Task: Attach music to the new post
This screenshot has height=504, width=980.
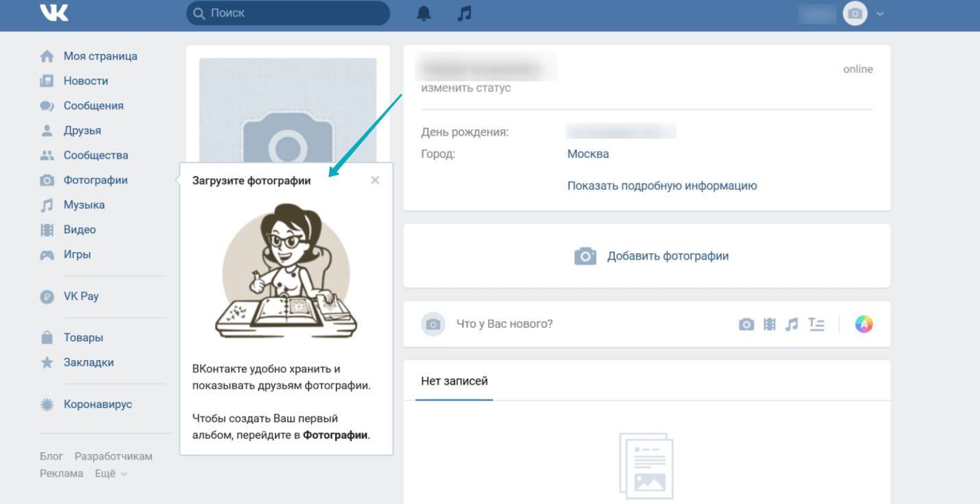Action: point(792,325)
